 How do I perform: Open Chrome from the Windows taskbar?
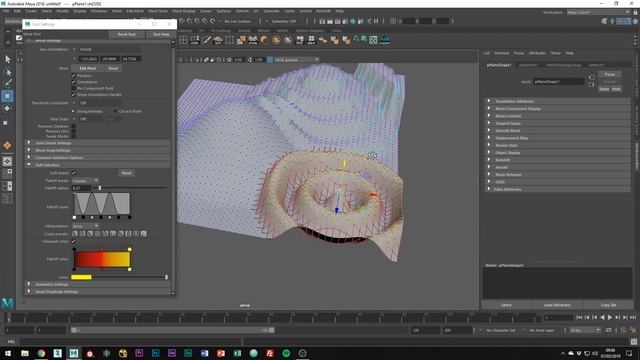[41, 353]
